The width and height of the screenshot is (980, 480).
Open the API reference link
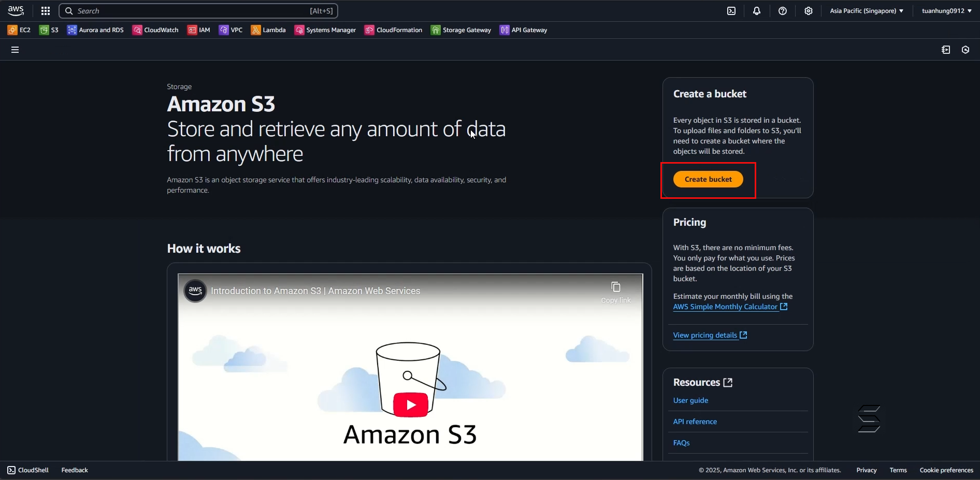[x=695, y=421]
